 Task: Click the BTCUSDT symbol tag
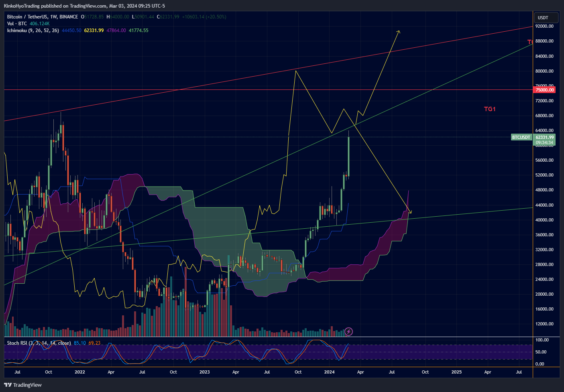pos(521,137)
